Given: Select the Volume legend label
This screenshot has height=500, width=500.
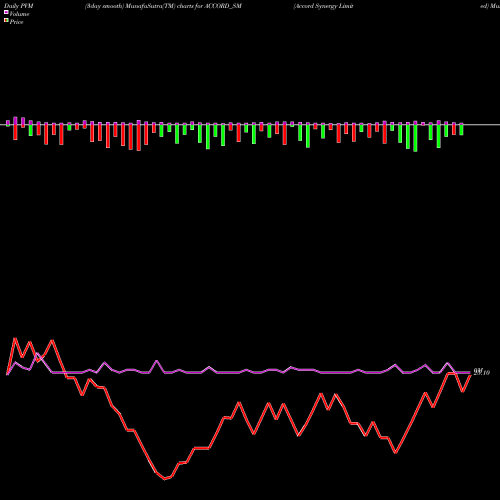Looking at the screenshot, I should (x=19, y=14).
